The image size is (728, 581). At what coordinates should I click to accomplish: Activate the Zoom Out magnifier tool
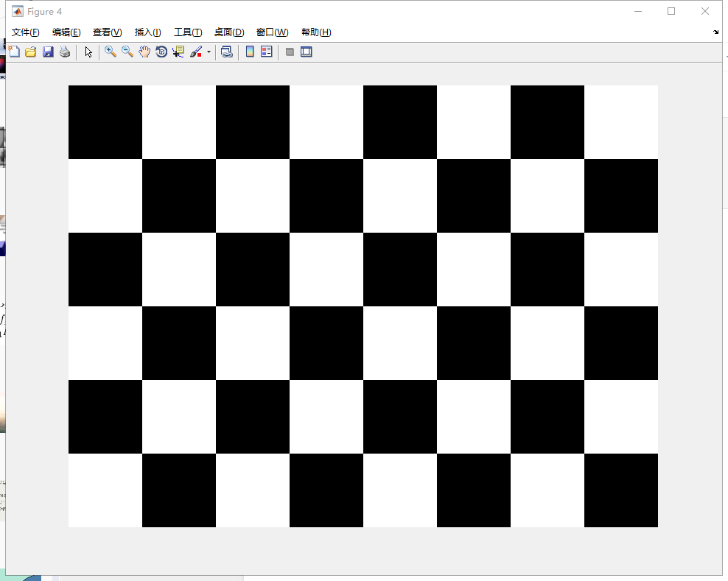pyautogui.click(x=127, y=52)
